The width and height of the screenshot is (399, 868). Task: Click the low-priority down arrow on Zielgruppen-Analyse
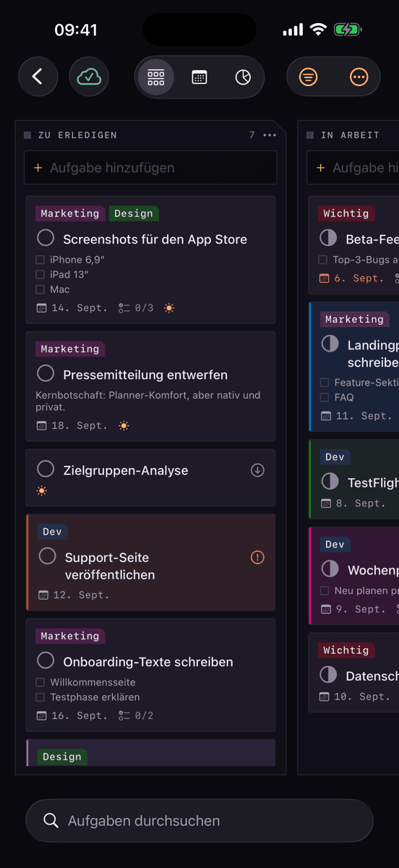click(257, 470)
